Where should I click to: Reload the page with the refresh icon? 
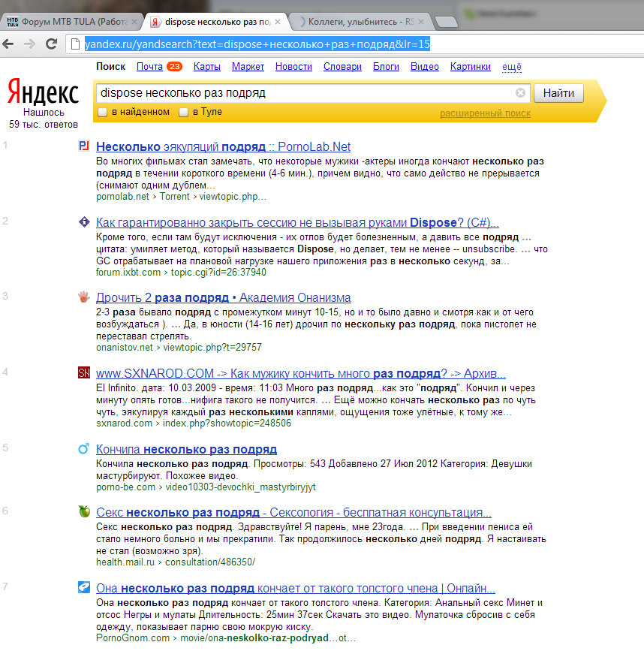coord(51,44)
